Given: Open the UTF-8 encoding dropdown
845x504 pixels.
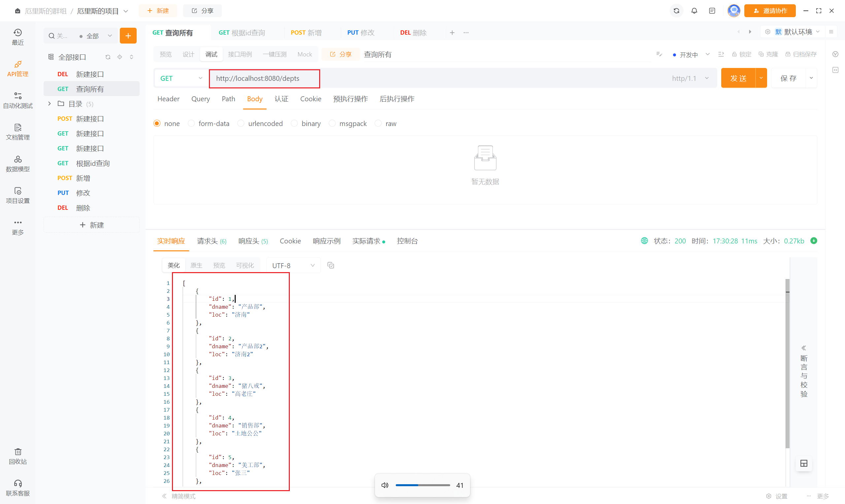Looking at the screenshot, I should [293, 265].
